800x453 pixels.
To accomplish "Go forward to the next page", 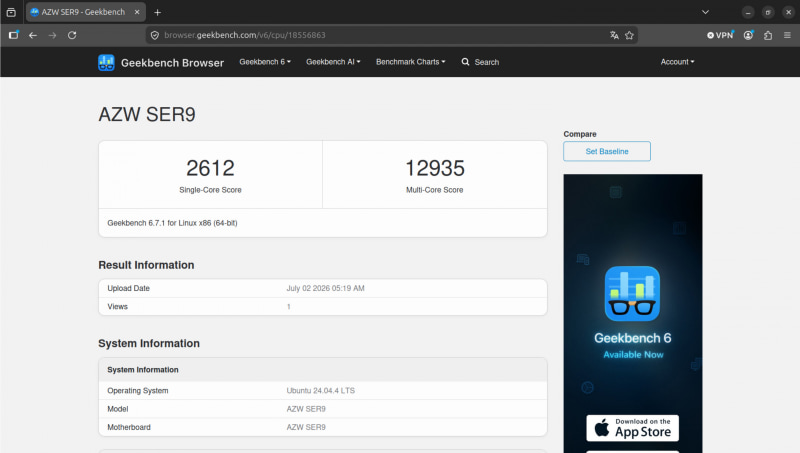I will 53,35.
